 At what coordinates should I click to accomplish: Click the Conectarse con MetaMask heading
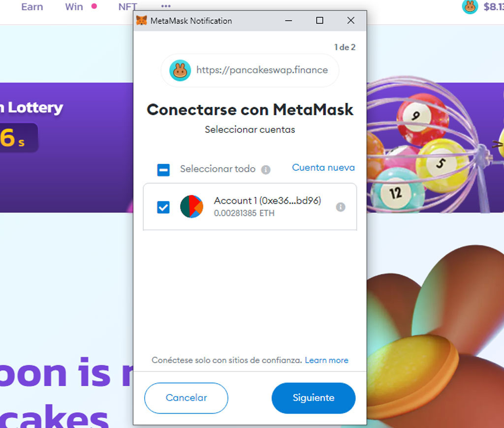[250, 110]
